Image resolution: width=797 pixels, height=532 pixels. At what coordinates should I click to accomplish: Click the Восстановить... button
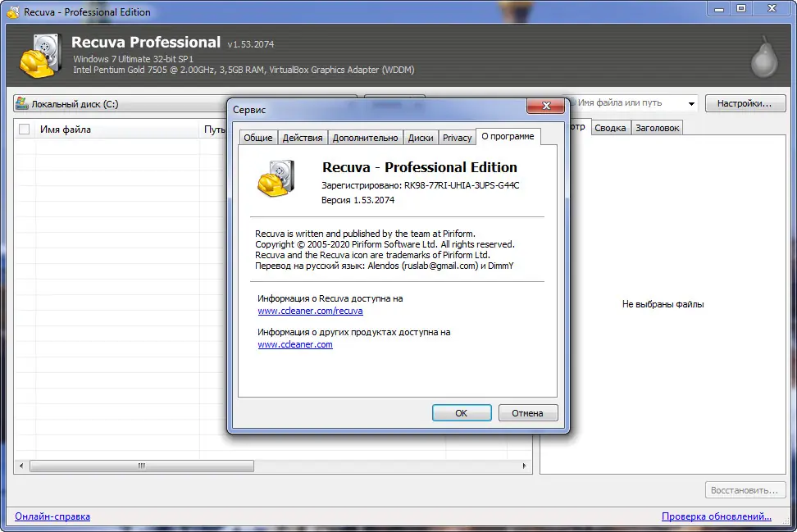pyautogui.click(x=745, y=490)
